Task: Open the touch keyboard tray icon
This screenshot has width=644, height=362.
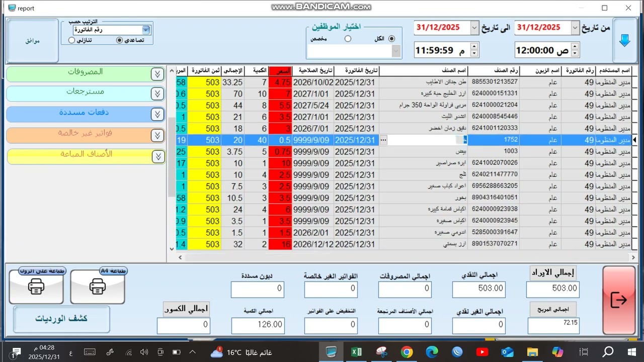Action: [x=90, y=352]
